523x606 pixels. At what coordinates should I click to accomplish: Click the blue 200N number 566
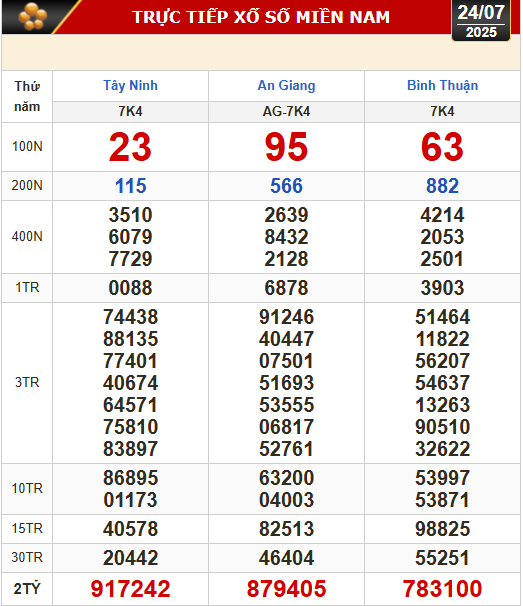(286, 186)
